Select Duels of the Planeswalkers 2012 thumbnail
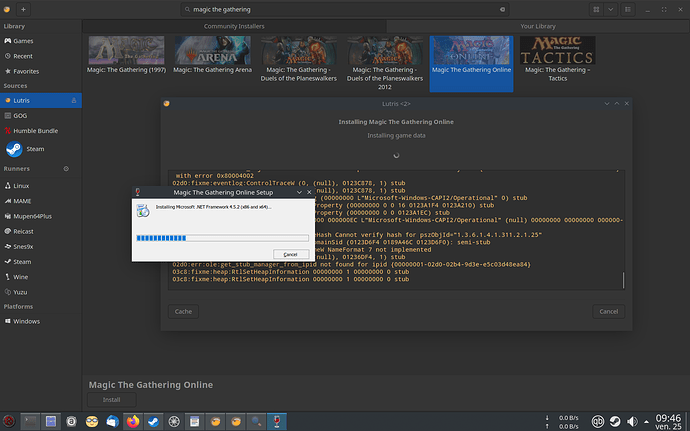This screenshot has height=431, width=690. tap(385, 50)
